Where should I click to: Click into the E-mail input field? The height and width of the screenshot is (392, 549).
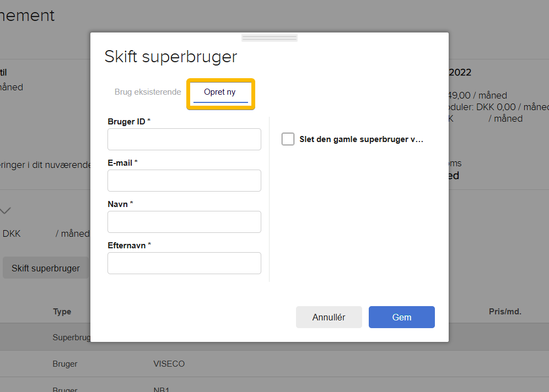coord(184,181)
